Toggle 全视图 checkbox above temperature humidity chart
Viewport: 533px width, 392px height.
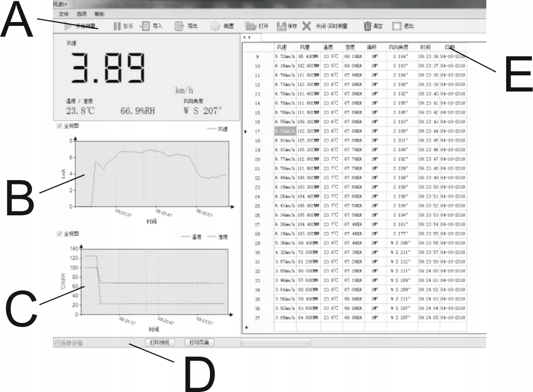coord(60,234)
